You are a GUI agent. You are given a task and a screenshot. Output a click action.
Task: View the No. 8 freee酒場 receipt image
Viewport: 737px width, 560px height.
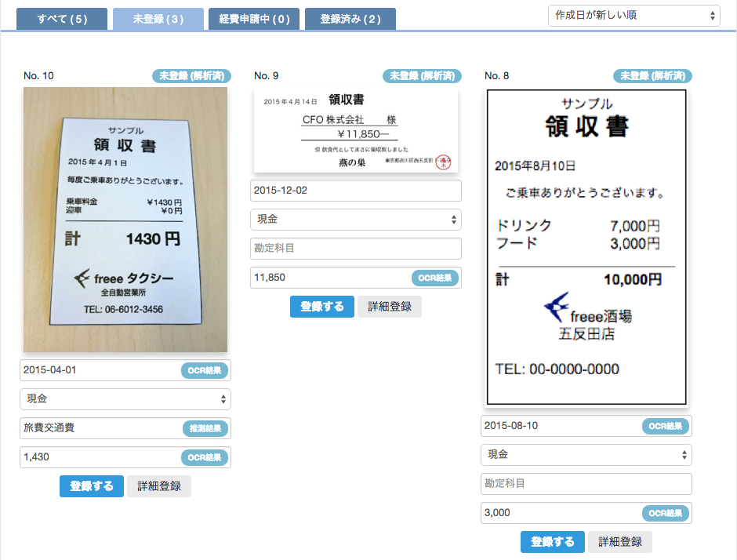(586, 247)
